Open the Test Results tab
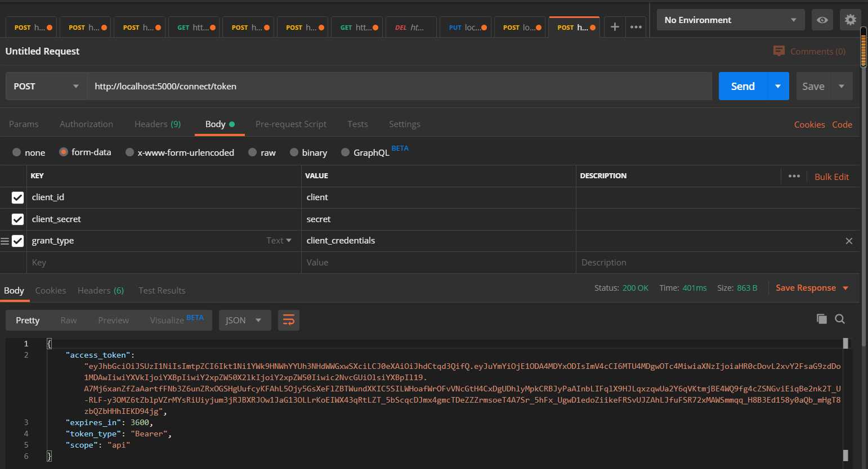868x469 pixels. (162, 291)
